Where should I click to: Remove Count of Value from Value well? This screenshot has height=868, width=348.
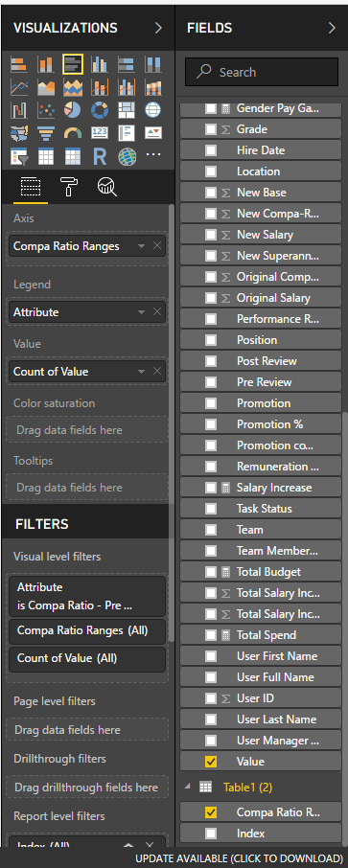157,372
